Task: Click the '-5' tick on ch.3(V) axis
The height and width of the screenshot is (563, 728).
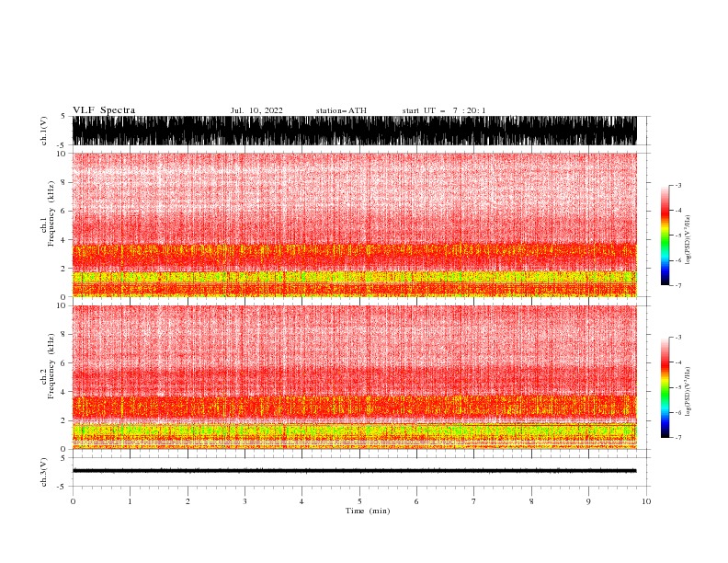Action: [63, 487]
